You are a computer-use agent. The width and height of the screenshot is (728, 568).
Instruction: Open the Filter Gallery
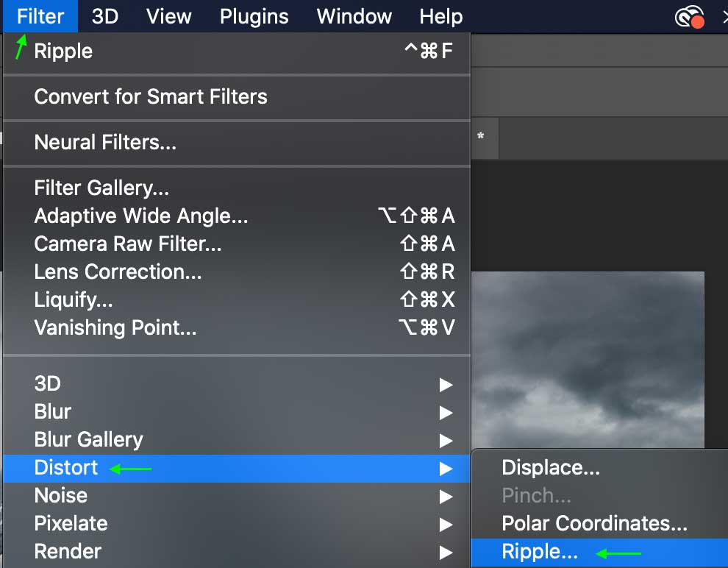(x=237, y=188)
